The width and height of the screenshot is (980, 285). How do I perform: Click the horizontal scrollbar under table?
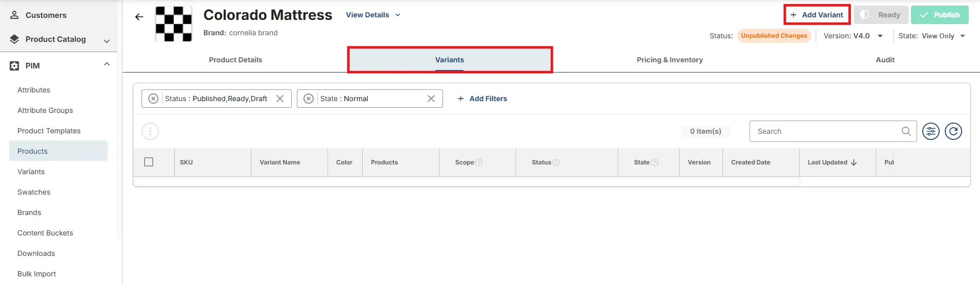click(x=467, y=182)
